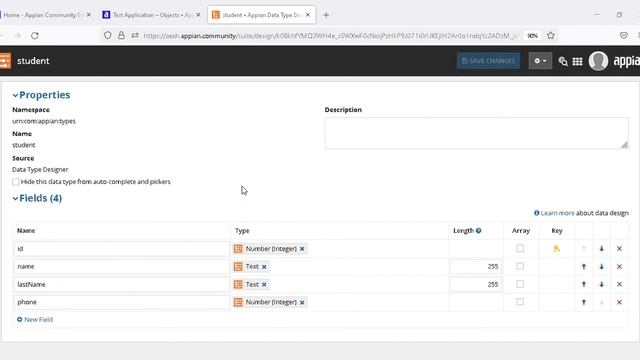Image resolution: width=640 pixels, height=360 pixels.
Task: Edit the phone field name input
Action: (x=121, y=302)
